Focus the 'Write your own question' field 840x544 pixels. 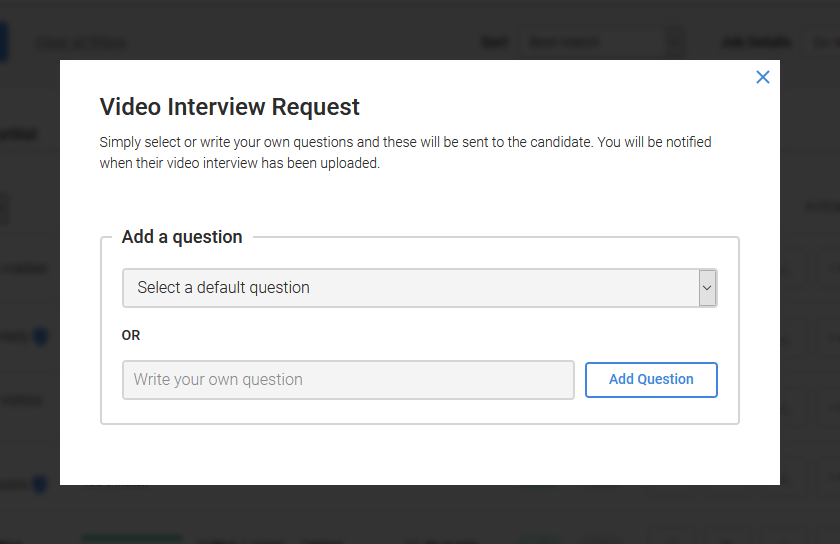(348, 380)
